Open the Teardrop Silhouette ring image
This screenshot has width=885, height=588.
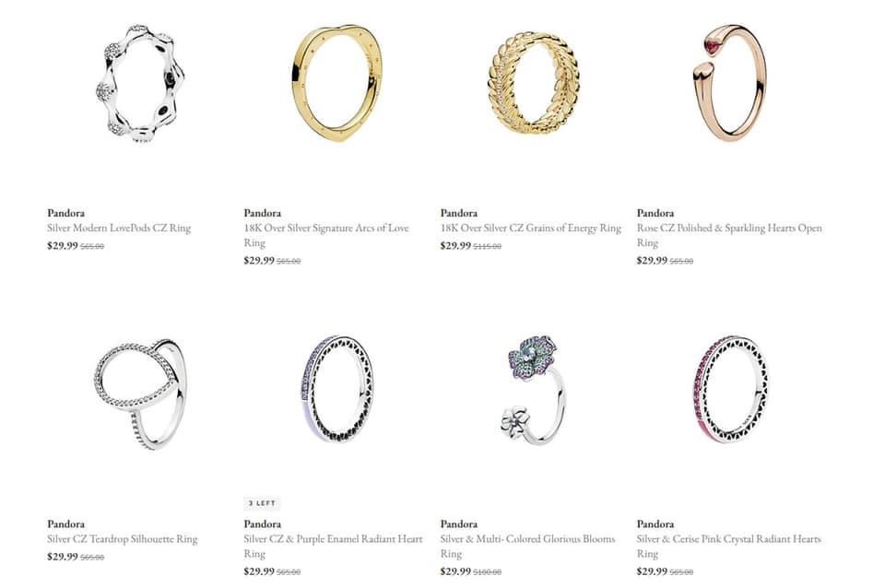coord(140,394)
